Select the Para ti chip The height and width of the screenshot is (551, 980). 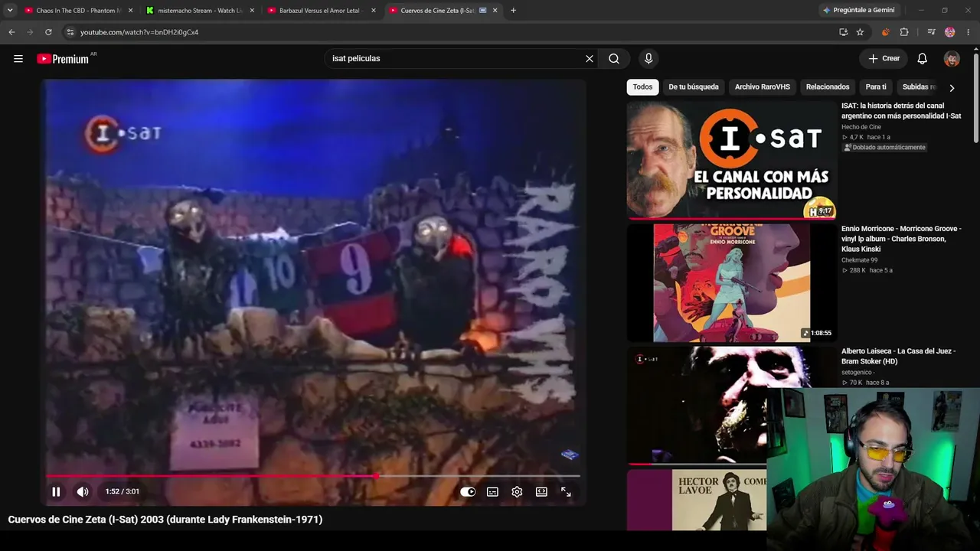coord(876,87)
